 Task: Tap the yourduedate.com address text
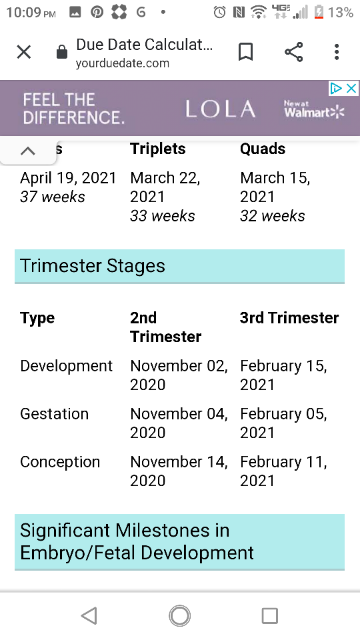(122, 63)
